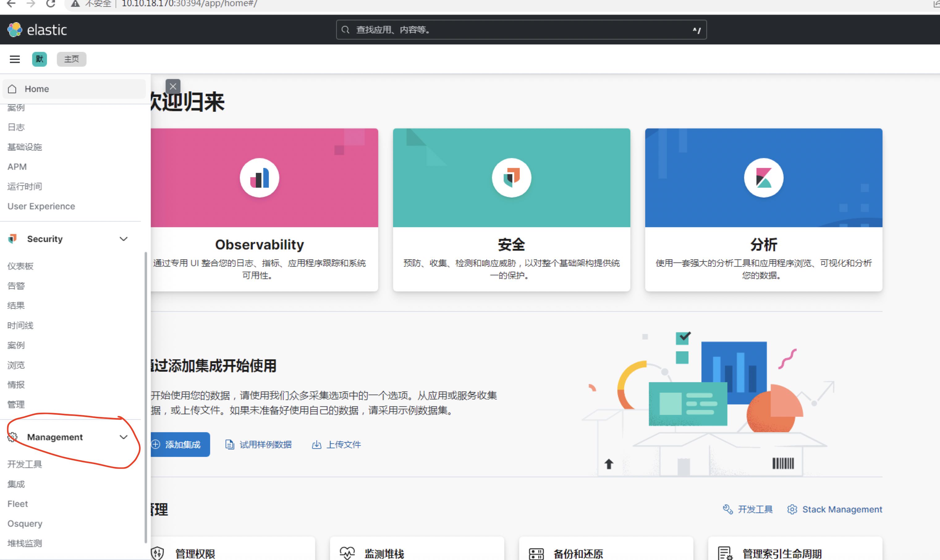Click the Observability chart icon on pink card
This screenshot has width=940, height=560.
pyautogui.click(x=260, y=178)
